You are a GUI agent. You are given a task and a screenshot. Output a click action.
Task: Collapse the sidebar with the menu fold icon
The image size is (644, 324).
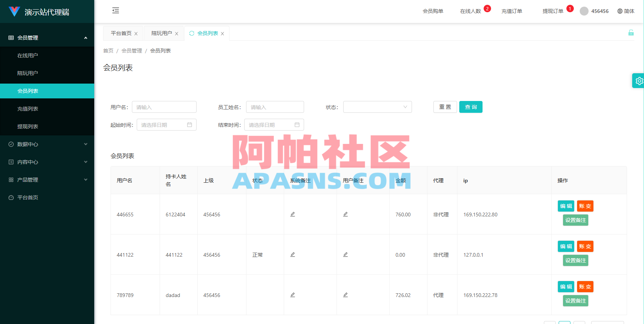[116, 10]
